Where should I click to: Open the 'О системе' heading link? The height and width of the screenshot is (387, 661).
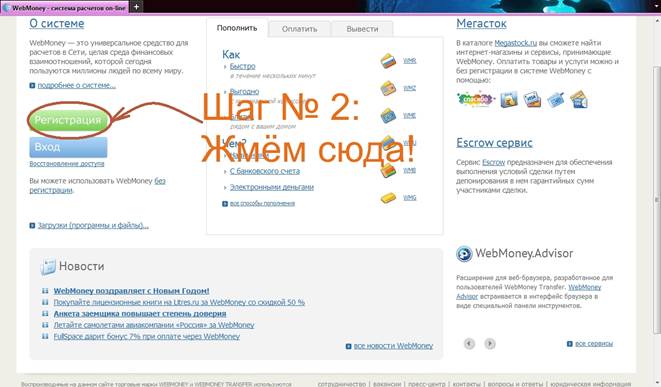56,24
